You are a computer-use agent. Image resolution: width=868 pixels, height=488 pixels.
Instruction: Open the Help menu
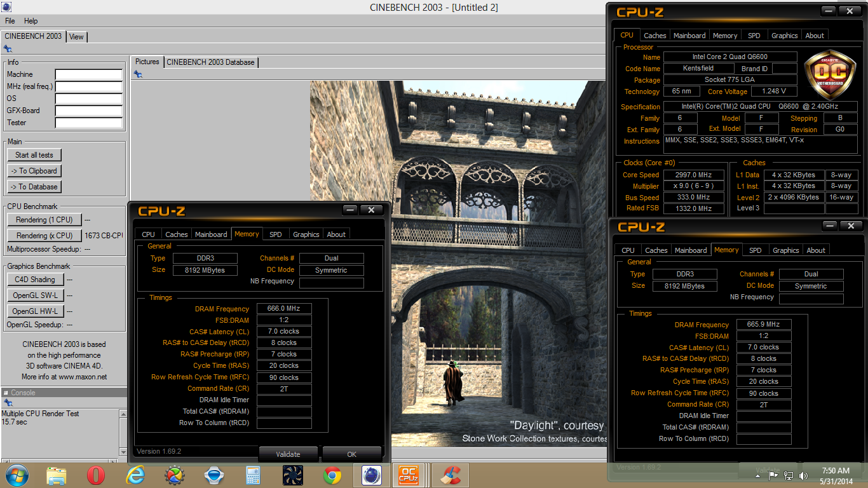point(31,21)
